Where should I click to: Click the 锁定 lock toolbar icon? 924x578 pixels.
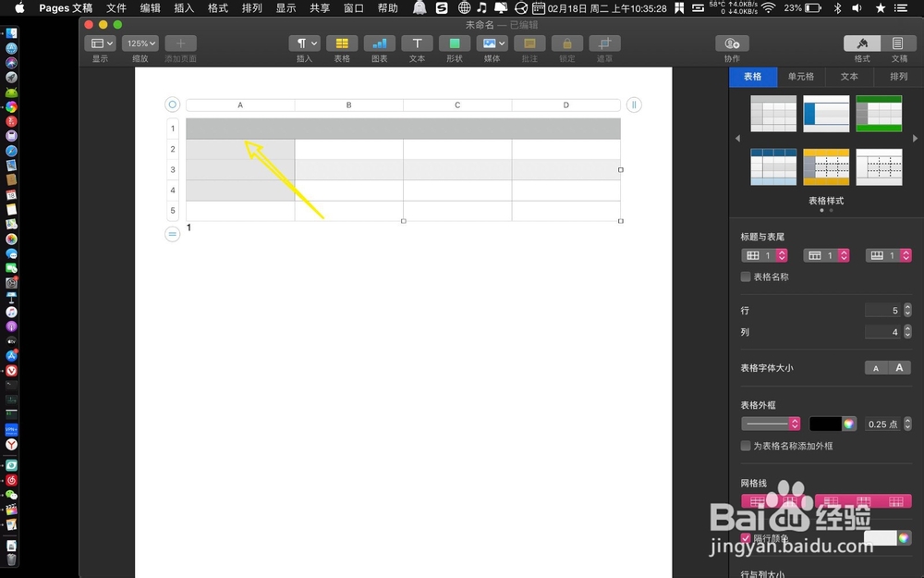tap(567, 43)
